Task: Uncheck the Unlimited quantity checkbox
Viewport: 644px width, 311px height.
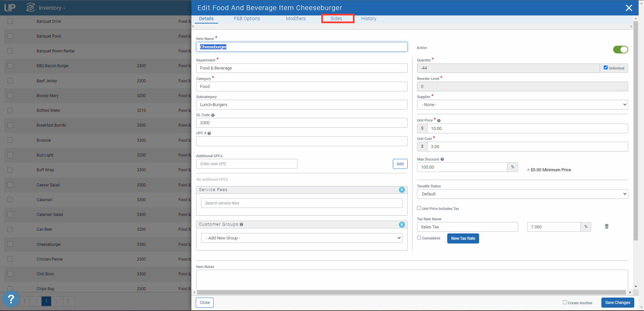Action: 606,68
